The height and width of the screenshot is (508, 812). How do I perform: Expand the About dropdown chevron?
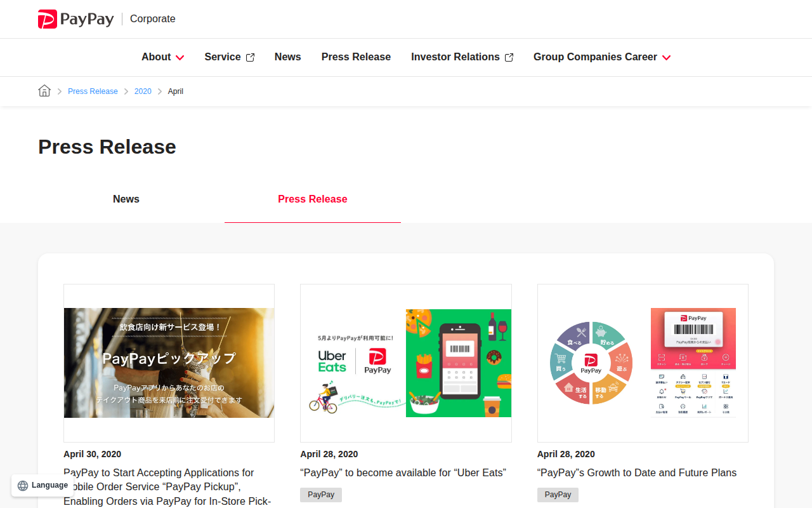click(180, 57)
